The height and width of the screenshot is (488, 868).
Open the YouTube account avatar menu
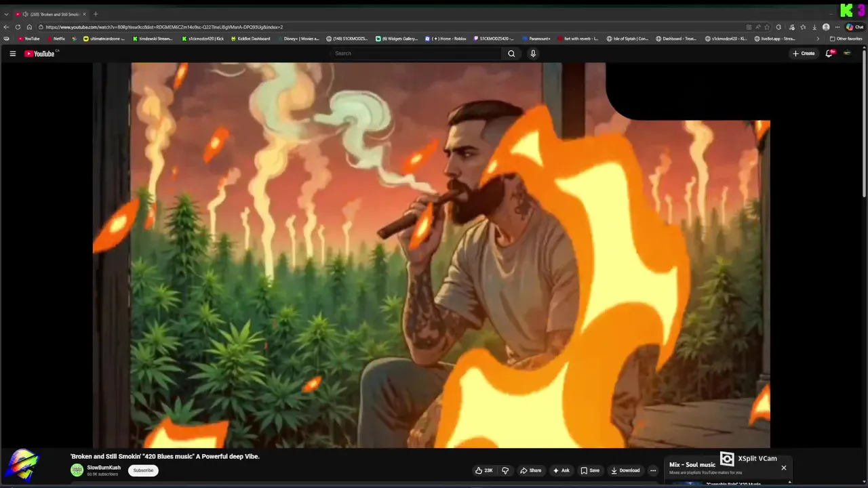pyautogui.click(x=847, y=54)
